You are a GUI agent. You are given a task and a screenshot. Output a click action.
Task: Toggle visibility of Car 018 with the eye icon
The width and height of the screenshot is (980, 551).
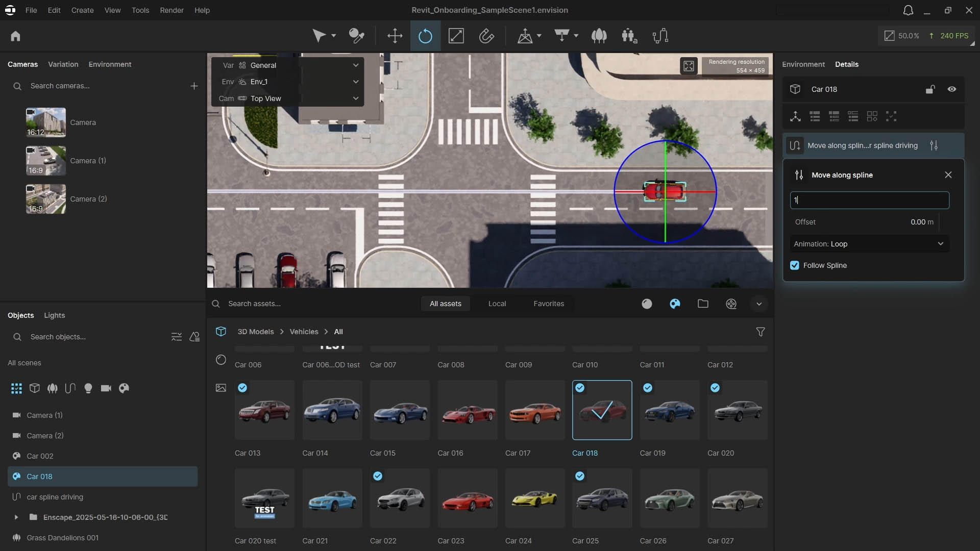[951, 89]
